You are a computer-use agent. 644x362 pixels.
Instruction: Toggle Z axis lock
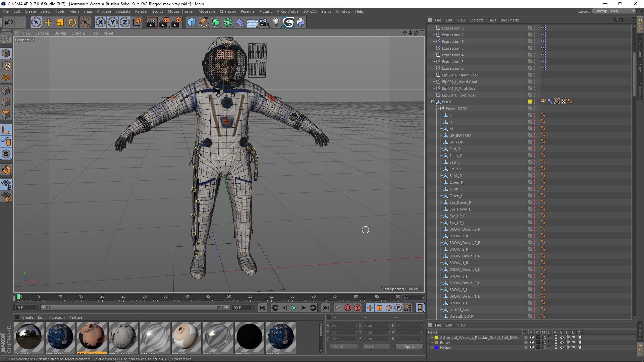coord(125,22)
